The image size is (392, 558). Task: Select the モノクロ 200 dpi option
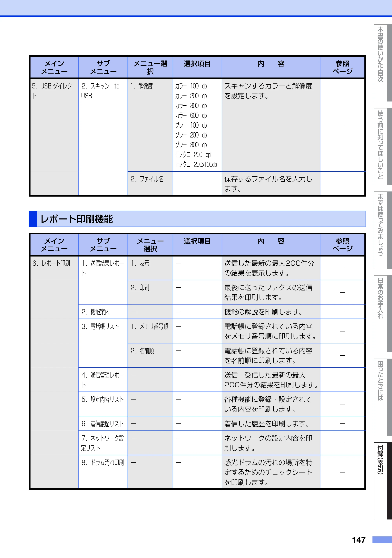click(193, 155)
